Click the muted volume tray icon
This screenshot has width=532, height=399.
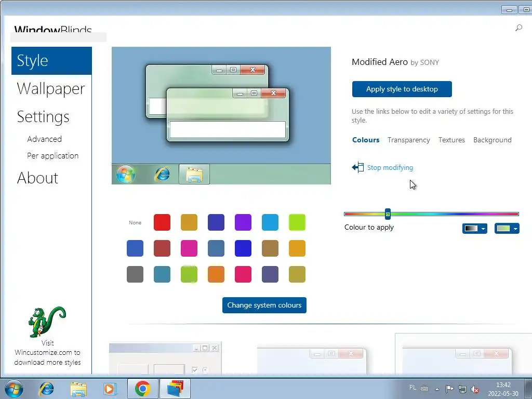click(475, 389)
